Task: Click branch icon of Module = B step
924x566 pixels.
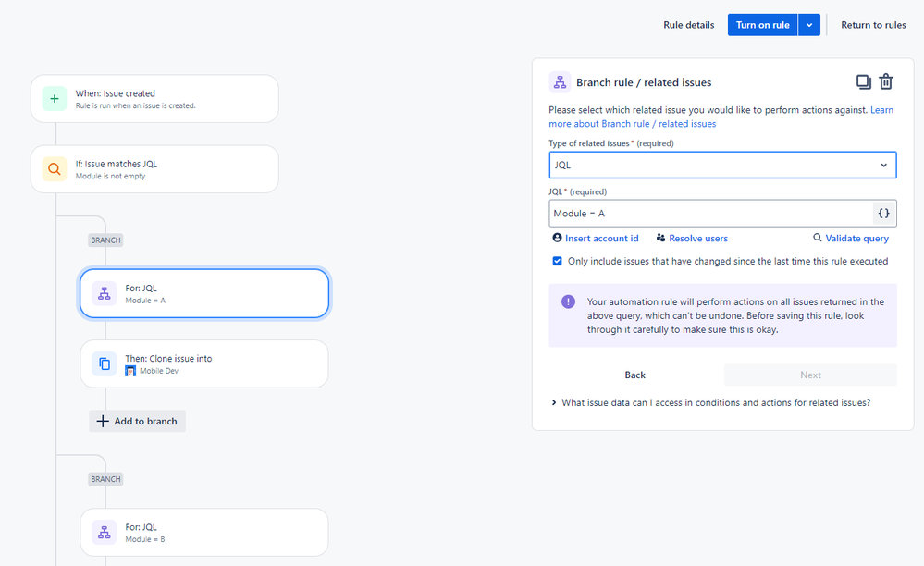Action: click(105, 533)
